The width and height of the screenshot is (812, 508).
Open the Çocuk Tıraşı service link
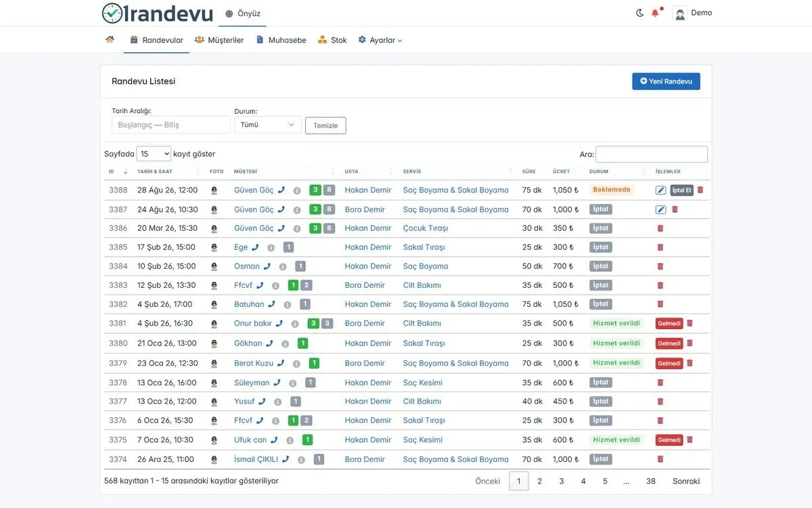[x=426, y=228]
